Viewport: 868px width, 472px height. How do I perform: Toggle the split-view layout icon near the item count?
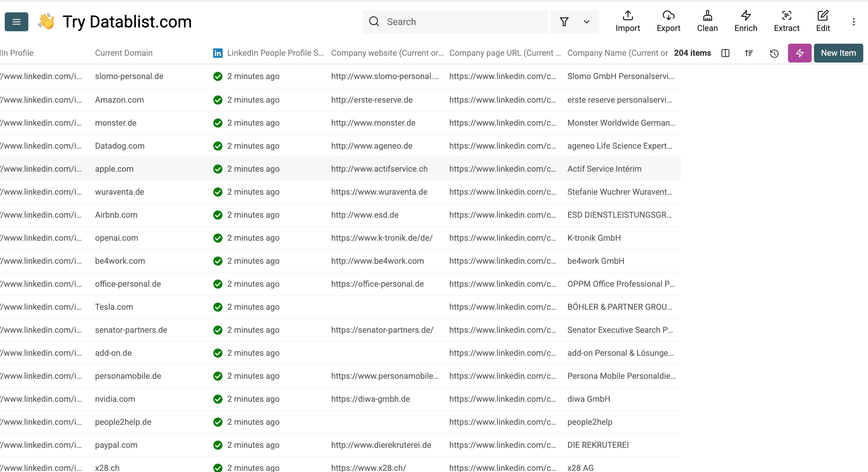725,53
